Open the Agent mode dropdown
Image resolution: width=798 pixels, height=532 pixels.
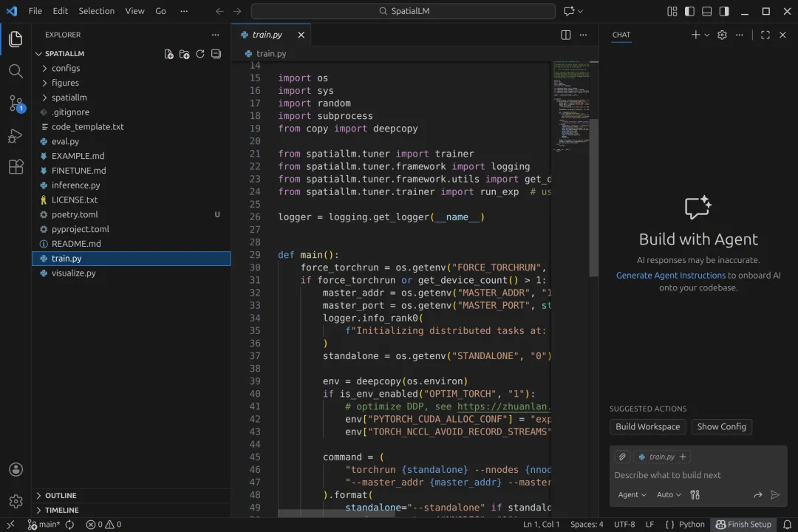632,495
